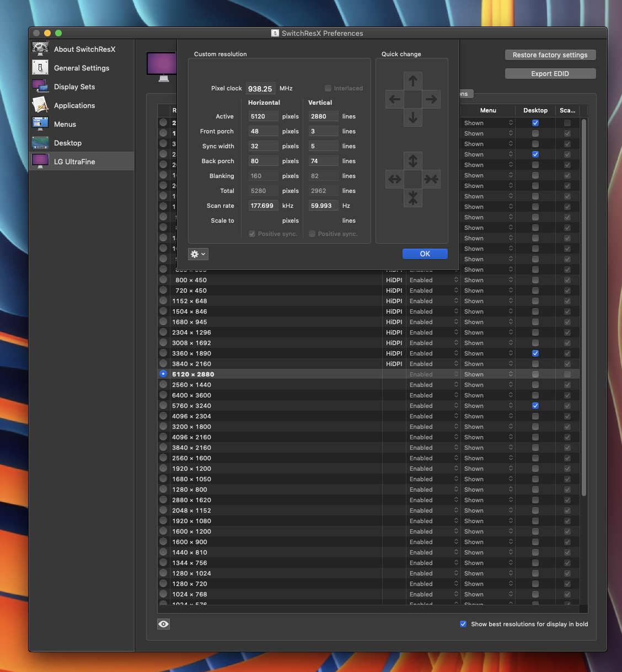Click the Menu column header
This screenshot has width=622, height=672.
[x=488, y=110]
